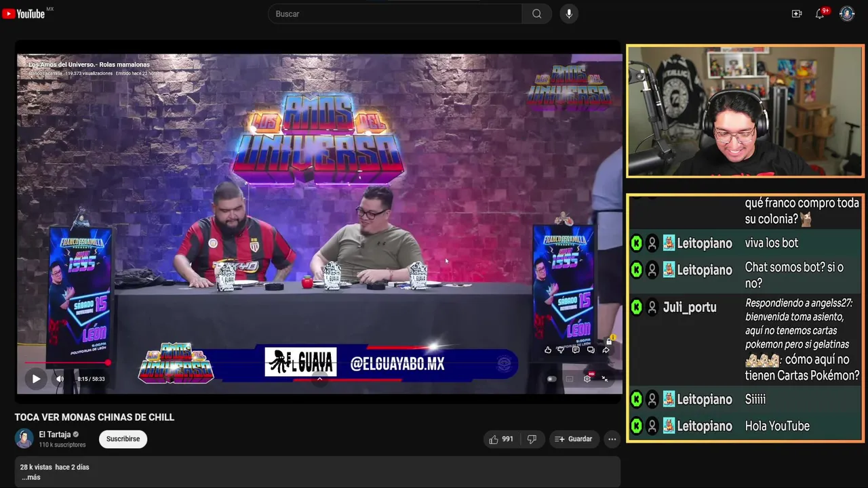Click the 'Hola YouTube' chat message
The width and height of the screenshot is (868, 488).
tap(777, 426)
